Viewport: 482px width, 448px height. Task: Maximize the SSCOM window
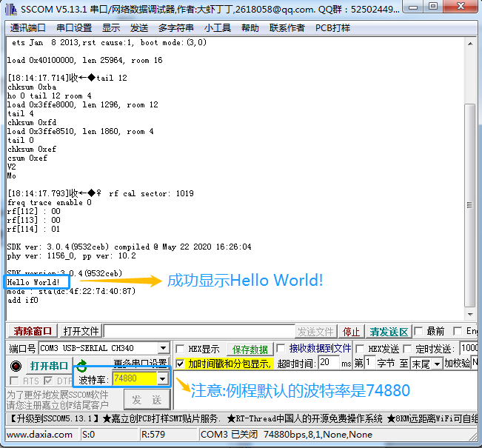pyautogui.click(x=432, y=6)
